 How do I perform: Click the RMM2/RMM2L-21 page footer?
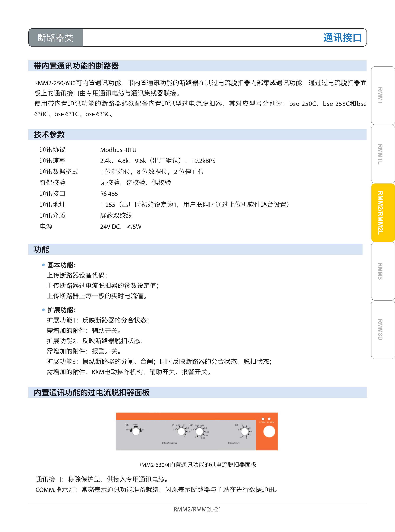click(197, 509)
